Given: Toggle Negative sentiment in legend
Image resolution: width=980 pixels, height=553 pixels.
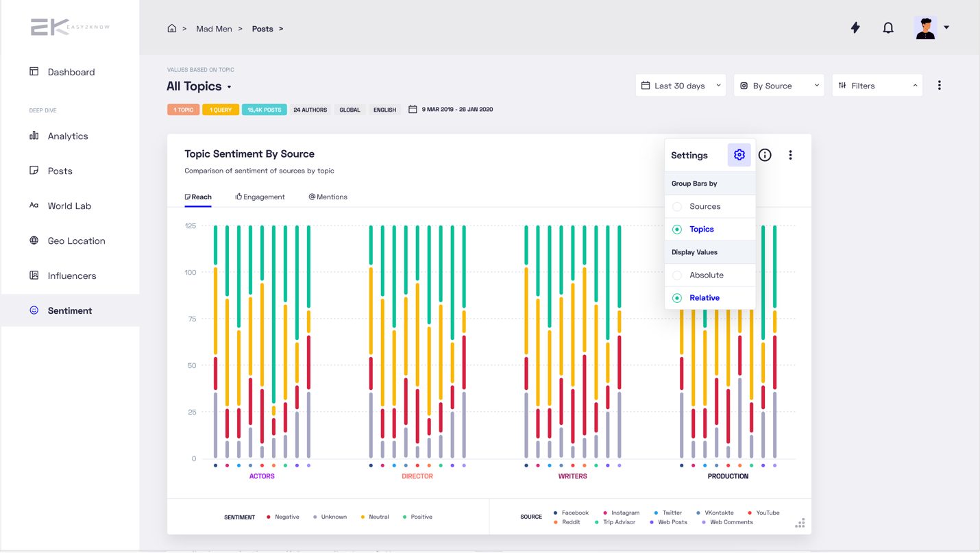Looking at the screenshot, I should tap(283, 517).
